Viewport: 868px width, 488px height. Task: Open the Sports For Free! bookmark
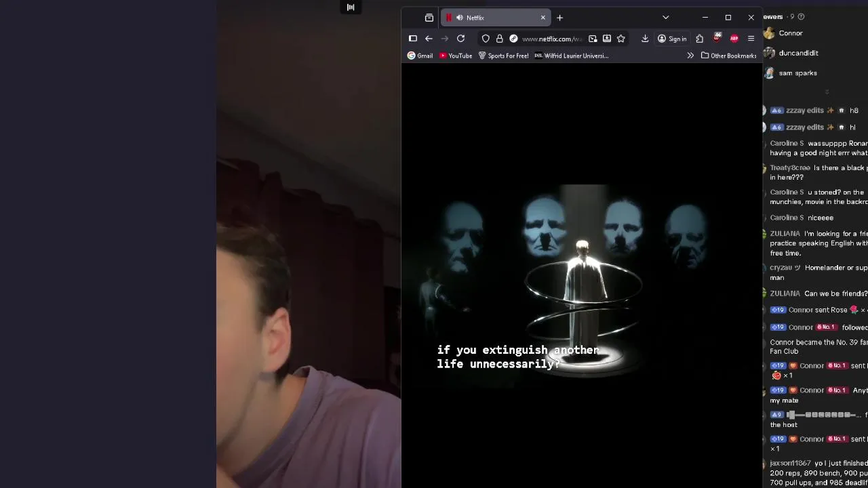(x=503, y=56)
